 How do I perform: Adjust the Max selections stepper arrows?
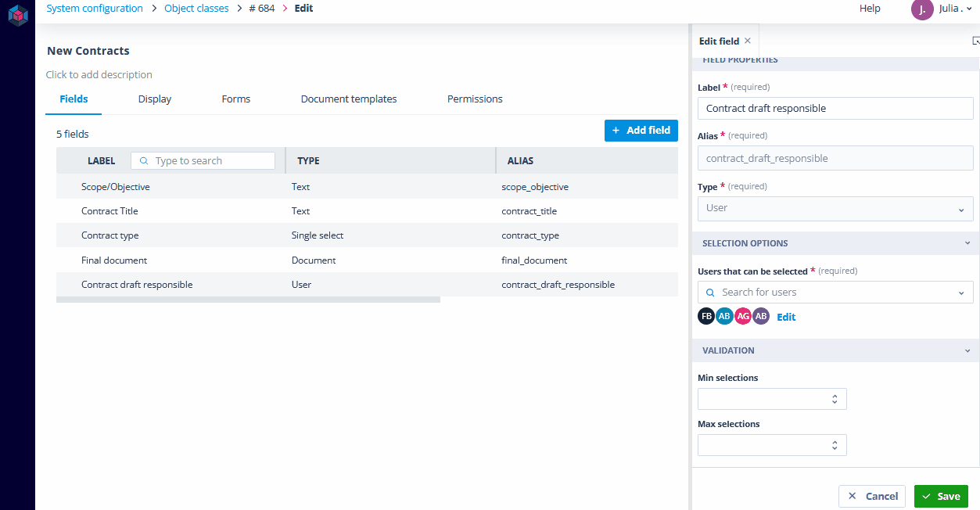point(835,445)
